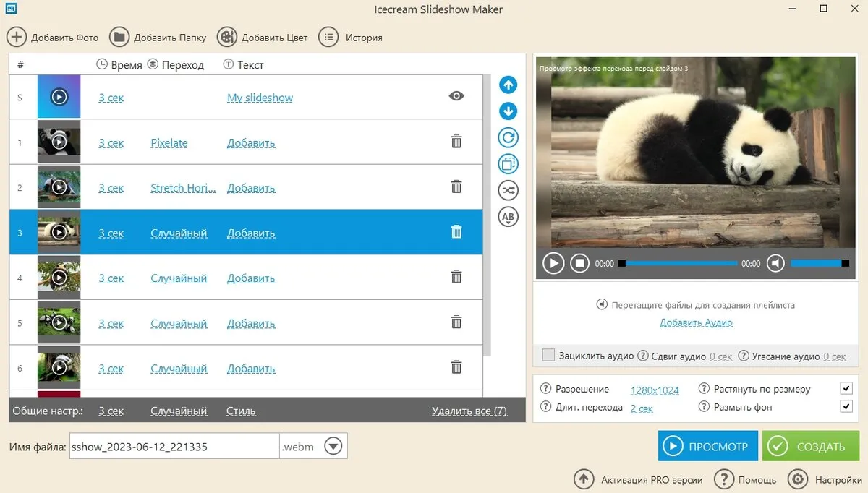Shuffle slides with the random icon

tap(509, 190)
